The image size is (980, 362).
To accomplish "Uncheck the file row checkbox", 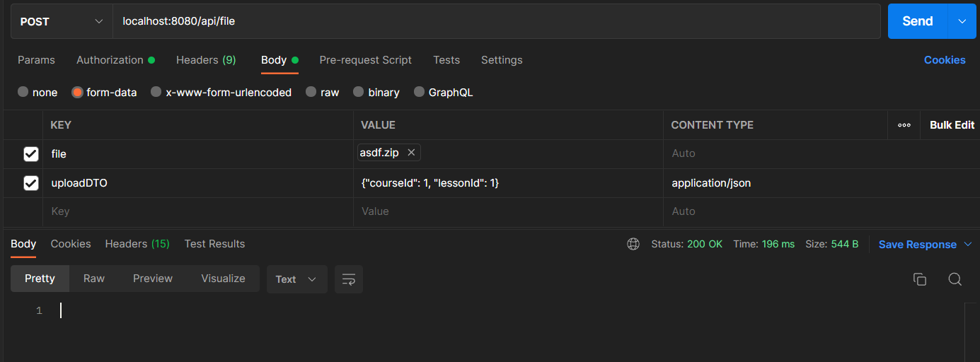I will pyautogui.click(x=31, y=153).
